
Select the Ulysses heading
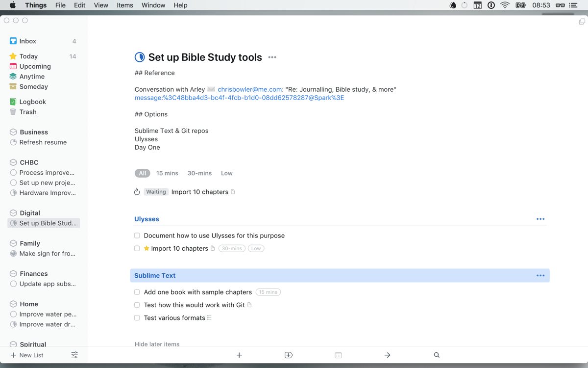[147, 219]
